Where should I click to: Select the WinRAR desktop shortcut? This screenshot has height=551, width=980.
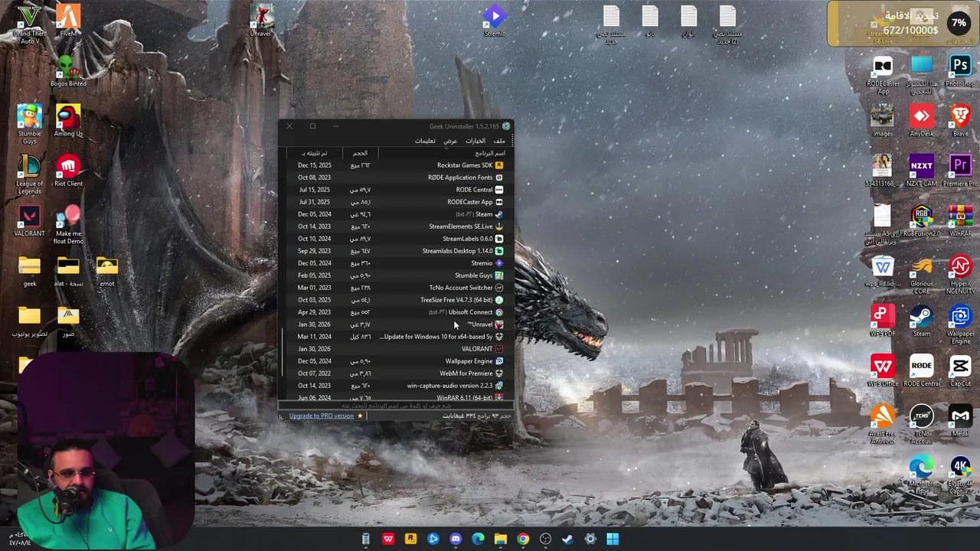[x=960, y=220]
